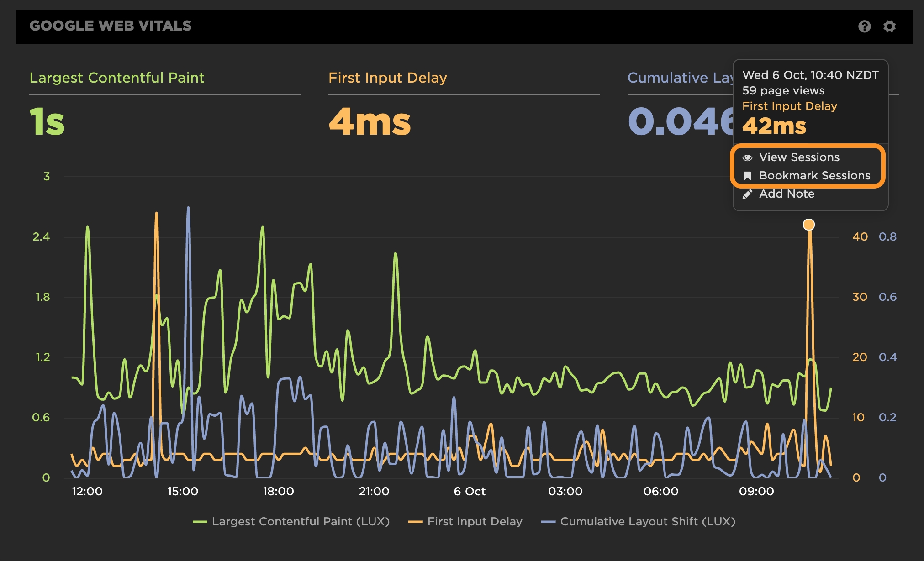
Task: Click the Google Web Vitals title bar
Action: click(x=111, y=26)
